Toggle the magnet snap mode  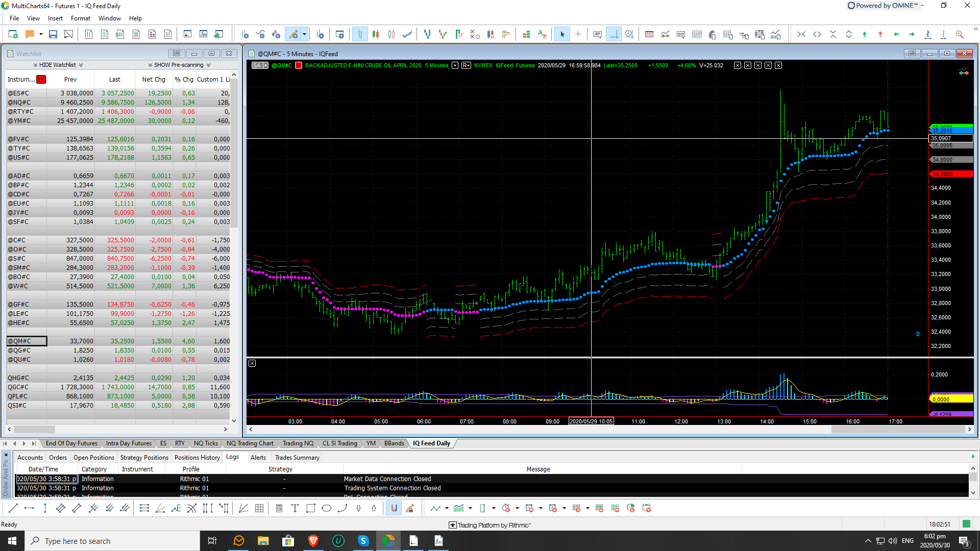394,508
